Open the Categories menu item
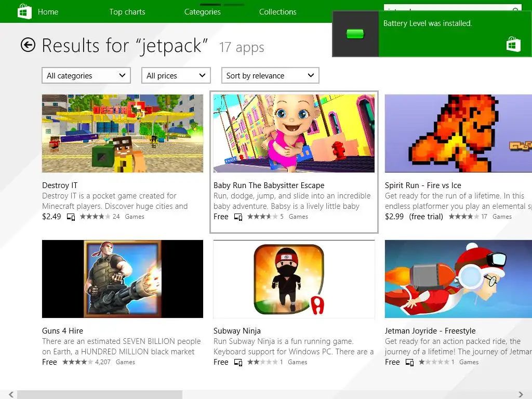Viewport: 532px width, 399px height. pos(202,12)
